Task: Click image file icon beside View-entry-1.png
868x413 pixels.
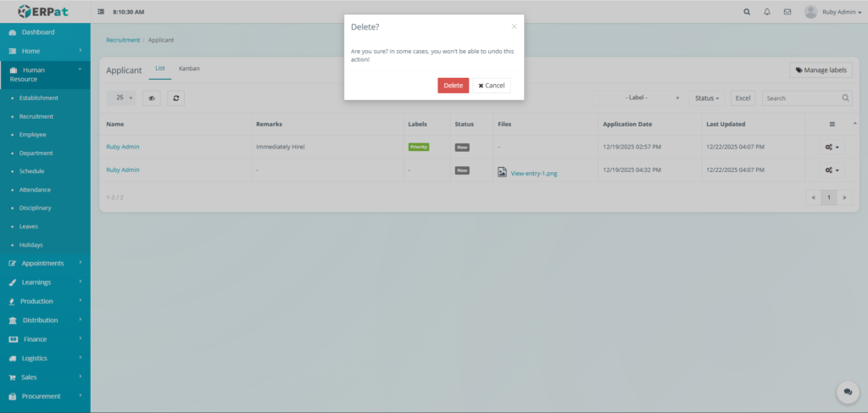Action: coord(502,172)
